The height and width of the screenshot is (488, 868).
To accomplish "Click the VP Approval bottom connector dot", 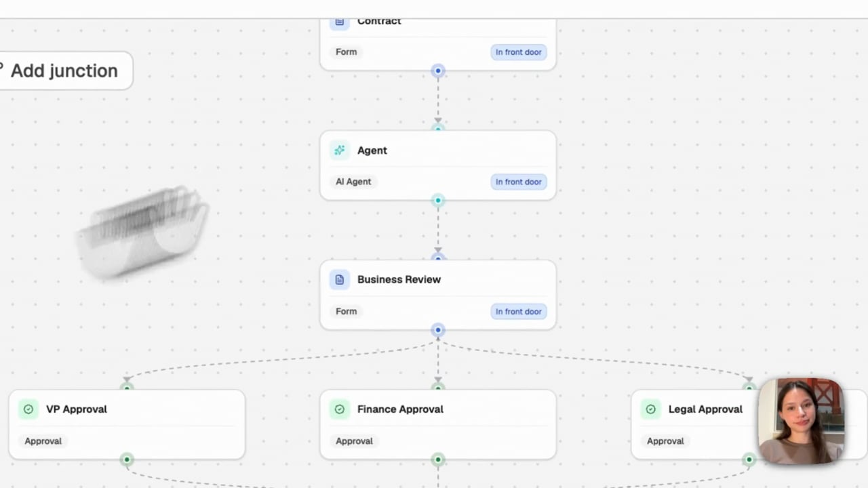I will (x=127, y=460).
